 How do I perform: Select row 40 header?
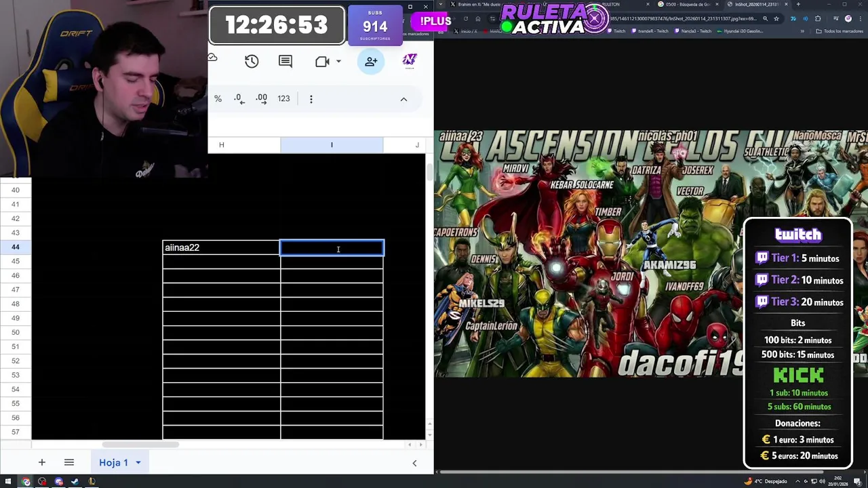pyautogui.click(x=15, y=190)
